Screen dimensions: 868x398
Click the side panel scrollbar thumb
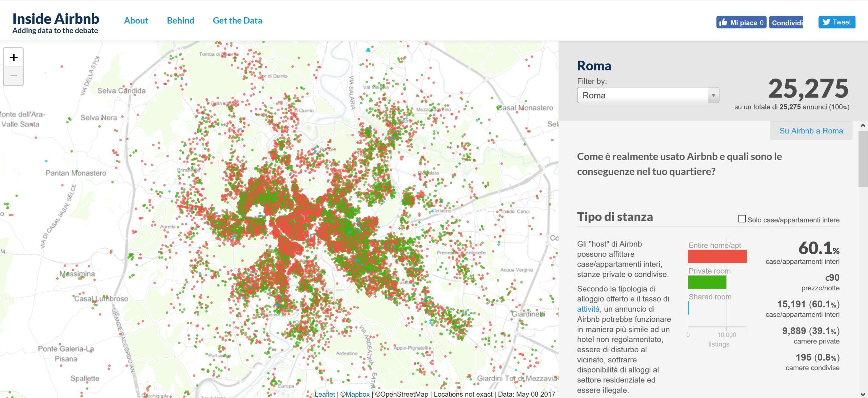(x=863, y=159)
